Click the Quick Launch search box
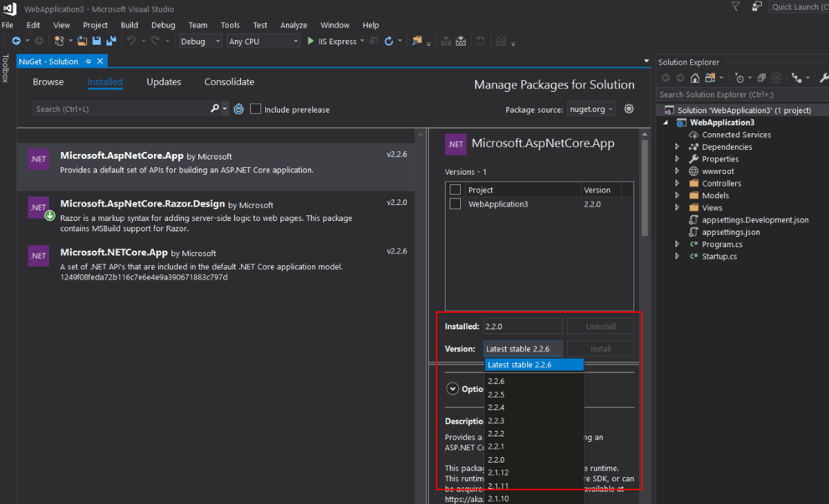 click(799, 7)
